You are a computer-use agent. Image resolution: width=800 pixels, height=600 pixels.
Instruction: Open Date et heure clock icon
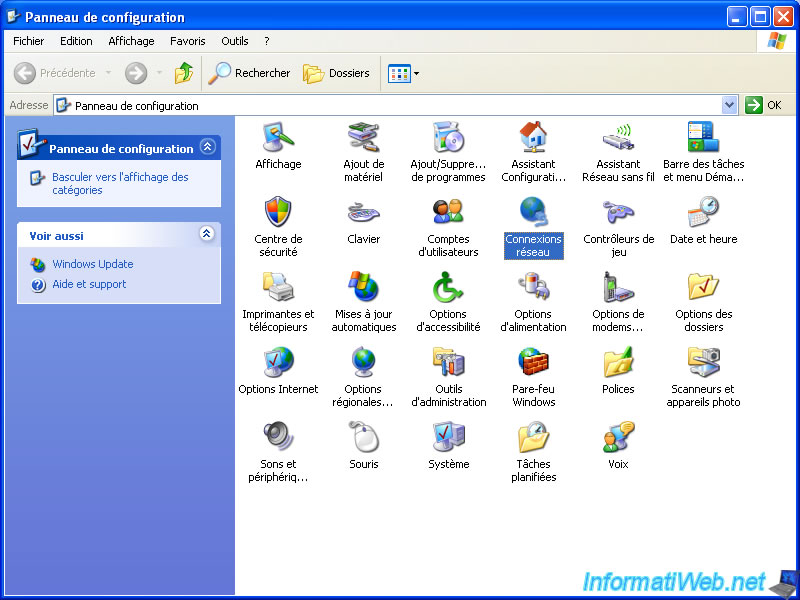pos(703,213)
